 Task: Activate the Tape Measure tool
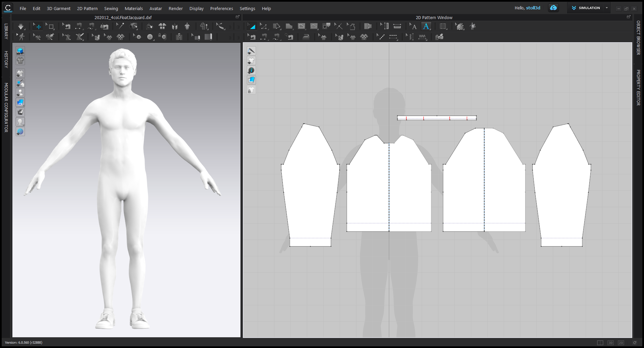tap(220, 26)
